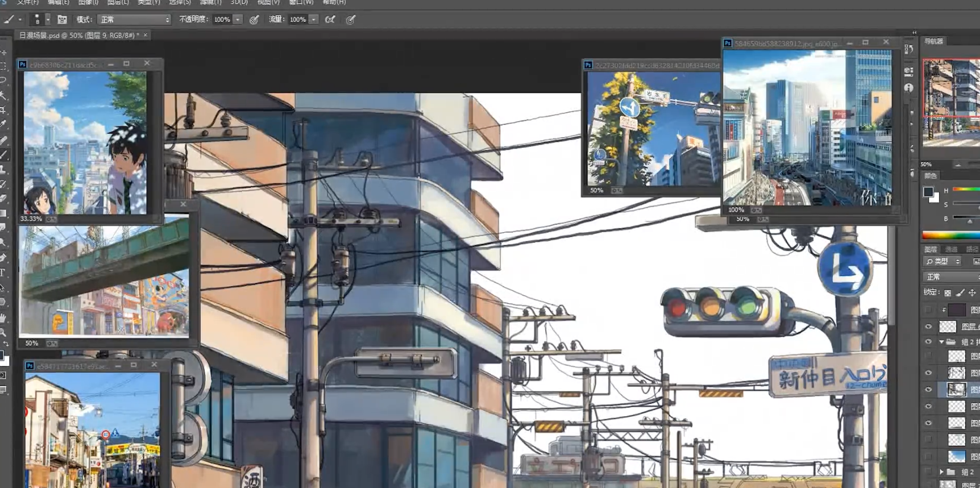
Task: Collapse the 组 2 拷贝 group arrow
Action: click(941, 342)
